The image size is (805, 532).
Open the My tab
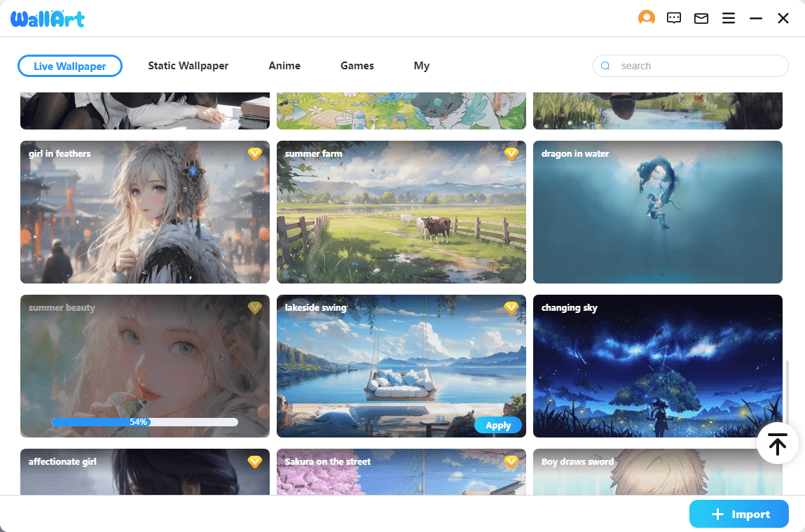pos(422,66)
